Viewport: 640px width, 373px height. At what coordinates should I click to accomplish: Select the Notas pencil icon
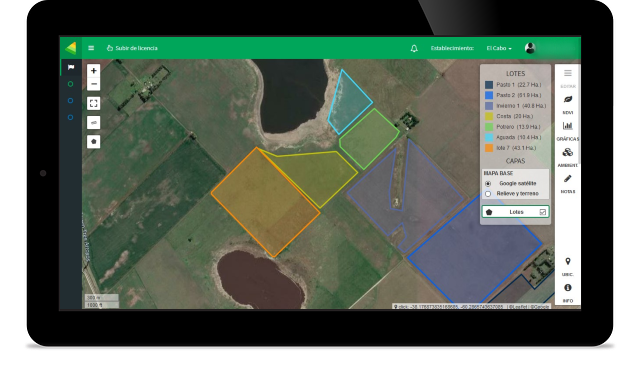click(x=567, y=179)
